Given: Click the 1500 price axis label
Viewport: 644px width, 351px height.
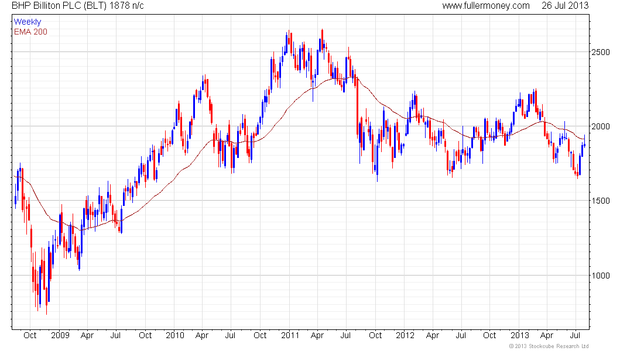Looking at the screenshot, I should click(x=601, y=201).
